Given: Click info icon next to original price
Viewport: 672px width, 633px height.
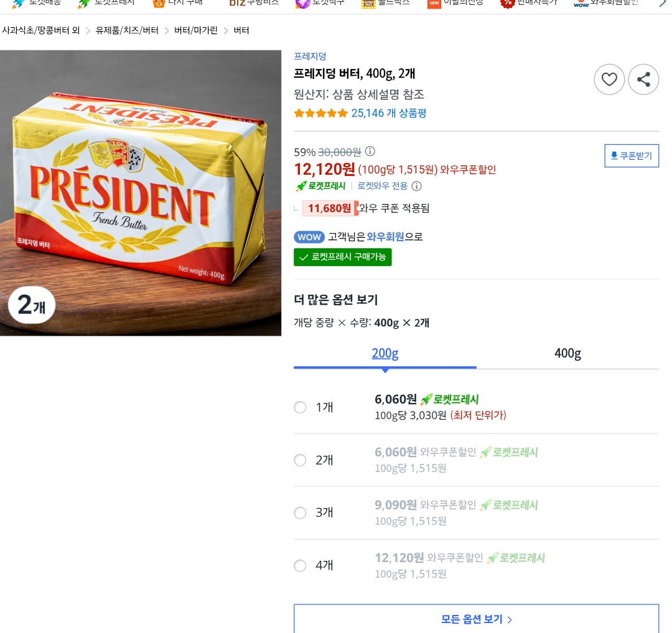Looking at the screenshot, I should pos(370,152).
